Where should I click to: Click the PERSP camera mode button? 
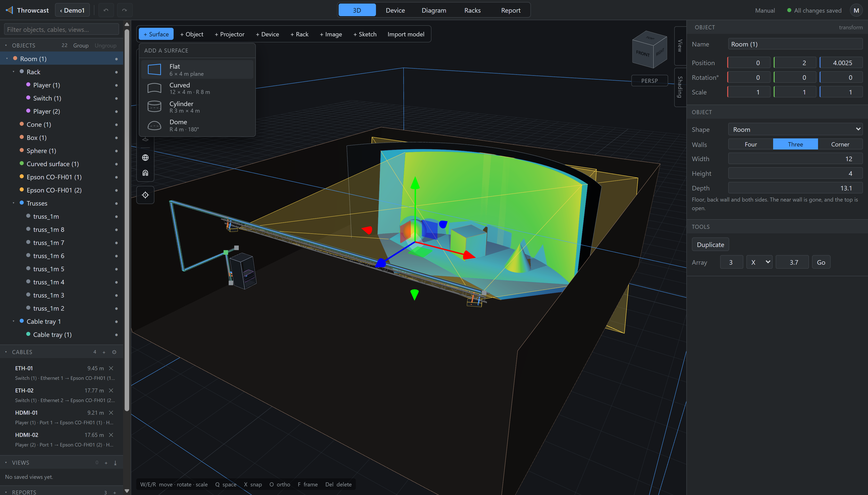point(649,81)
